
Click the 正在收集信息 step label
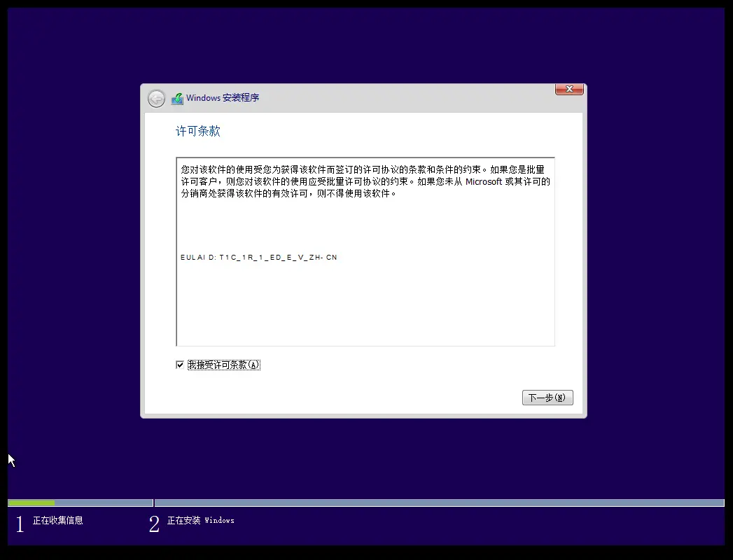(58, 520)
